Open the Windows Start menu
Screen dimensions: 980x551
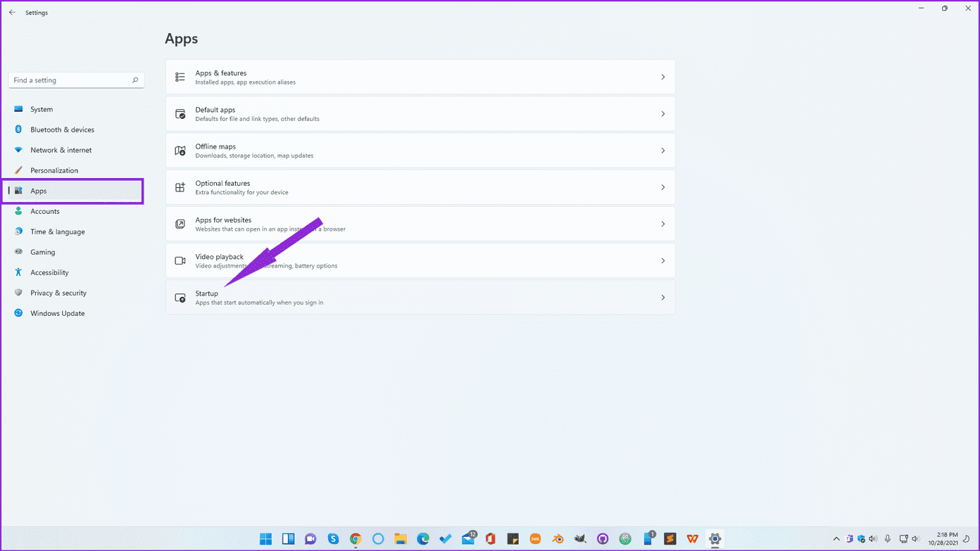click(265, 539)
